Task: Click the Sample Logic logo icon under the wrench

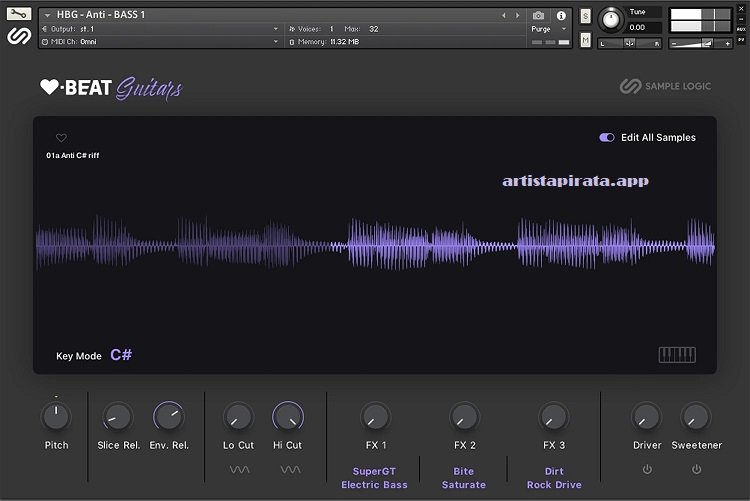Action: pyautogui.click(x=19, y=36)
